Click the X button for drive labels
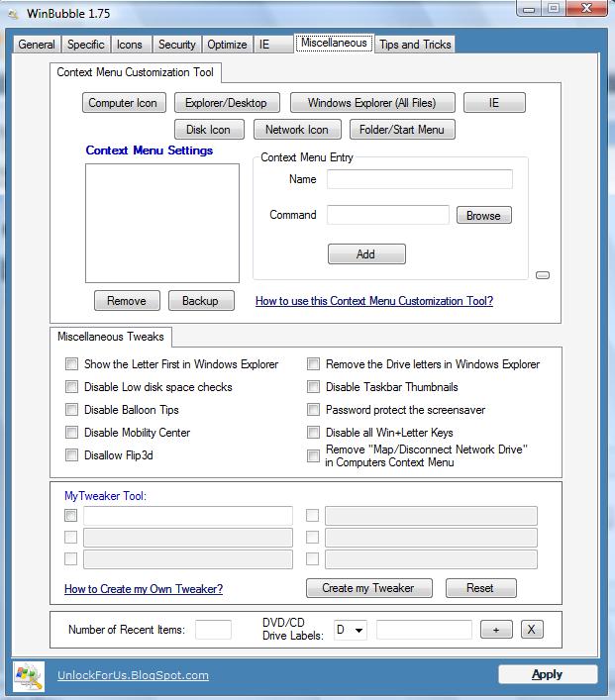 tap(532, 630)
